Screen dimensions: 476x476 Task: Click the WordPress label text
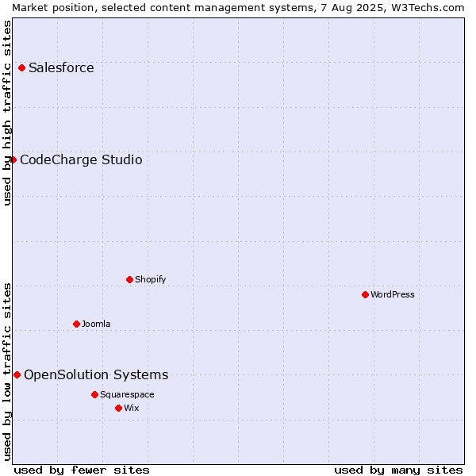[393, 294]
